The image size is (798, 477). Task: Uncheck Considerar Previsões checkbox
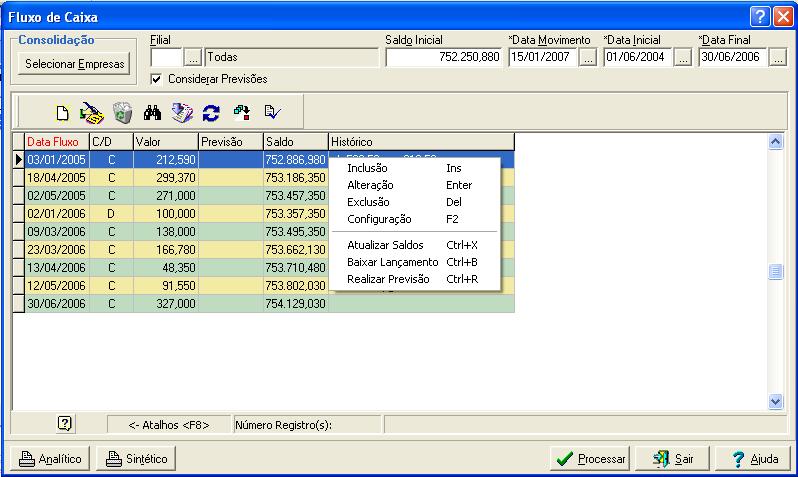click(x=156, y=79)
